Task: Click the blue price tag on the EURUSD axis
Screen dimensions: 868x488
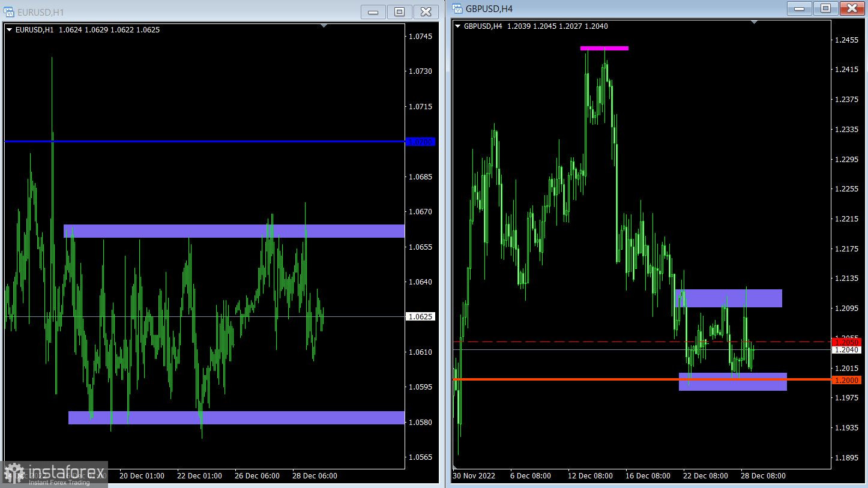Action: coord(421,142)
